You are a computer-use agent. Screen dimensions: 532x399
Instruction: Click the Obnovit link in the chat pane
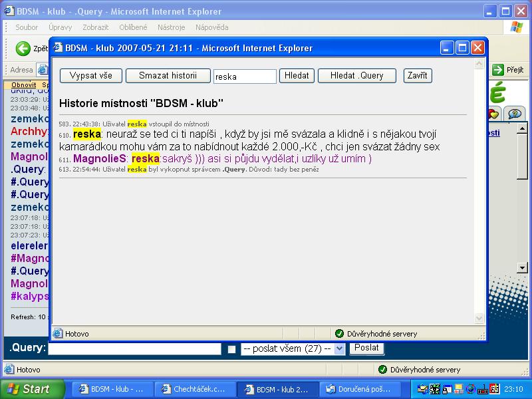click(x=24, y=85)
